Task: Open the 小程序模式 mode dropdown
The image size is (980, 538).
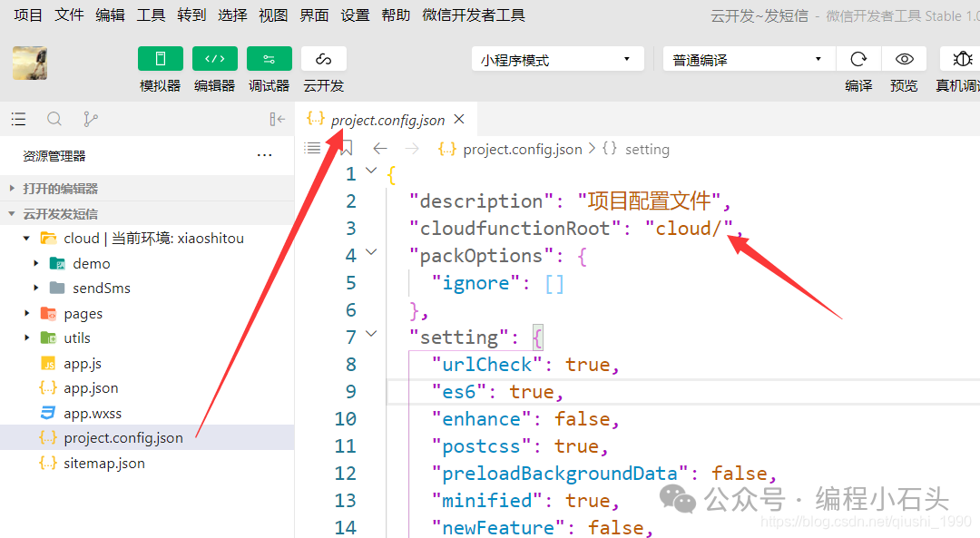Action: pos(557,60)
